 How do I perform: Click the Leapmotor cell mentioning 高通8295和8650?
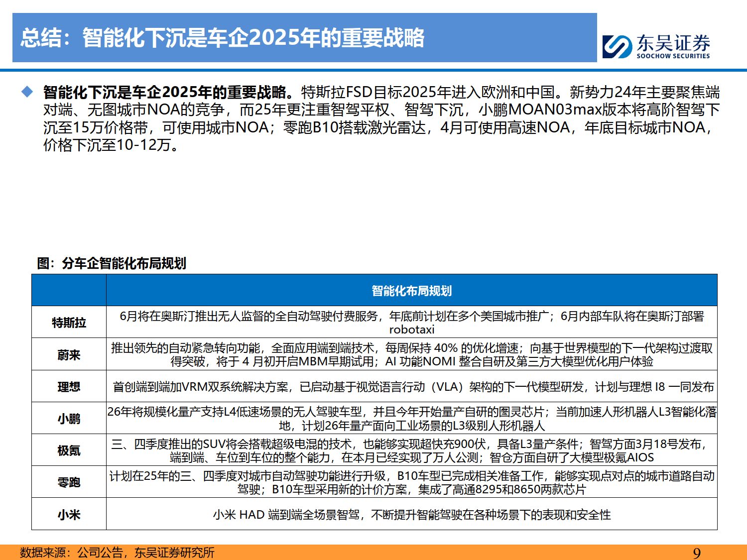tap(411, 482)
